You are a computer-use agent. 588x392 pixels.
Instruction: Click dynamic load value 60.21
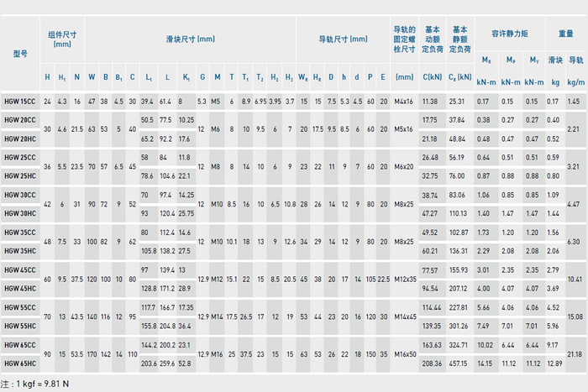pyautogui.click(x=430, y=251)
